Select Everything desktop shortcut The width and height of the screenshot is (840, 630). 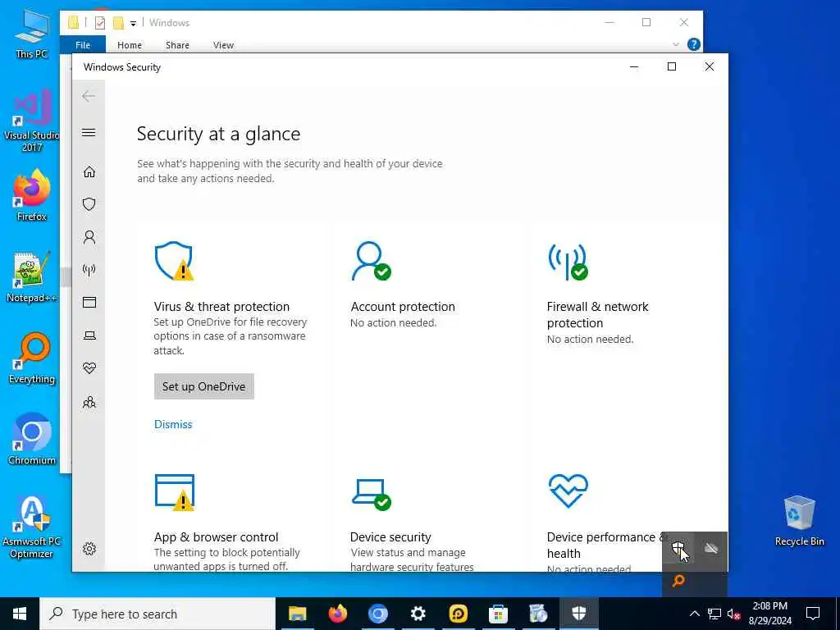32,358
